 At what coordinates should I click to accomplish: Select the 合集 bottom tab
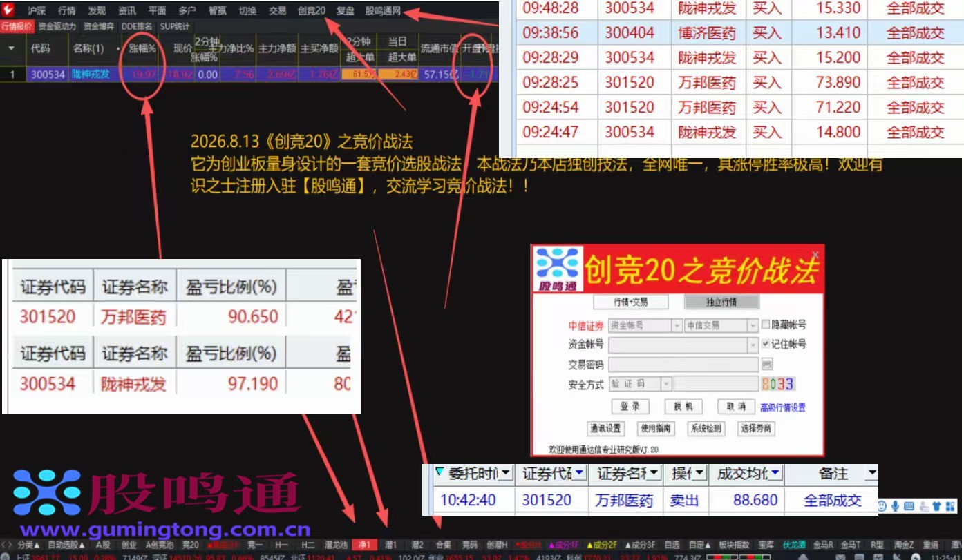[444, 545]
